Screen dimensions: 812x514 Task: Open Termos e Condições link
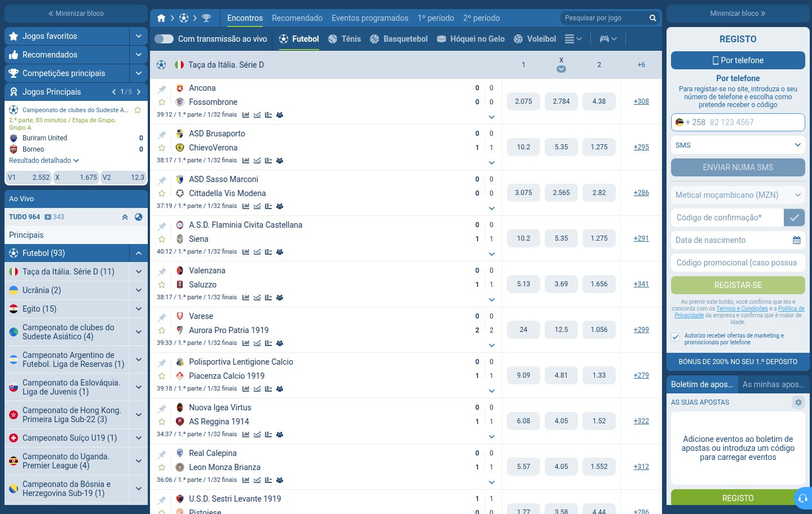tap(742, 309)
